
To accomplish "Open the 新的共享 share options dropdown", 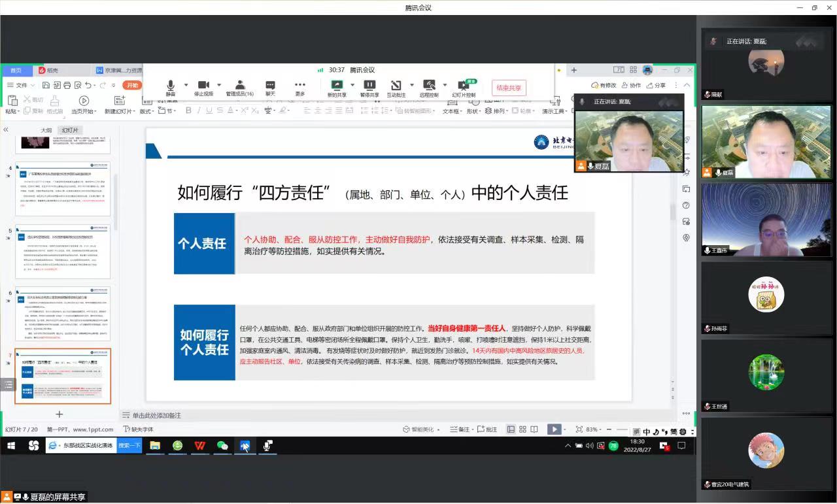I will [x=353, y=85].
